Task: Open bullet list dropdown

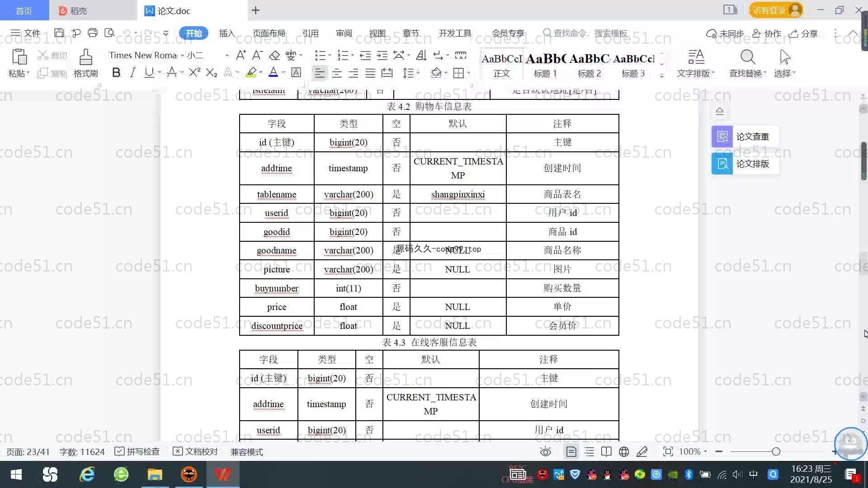Action: tap(329, 55)
